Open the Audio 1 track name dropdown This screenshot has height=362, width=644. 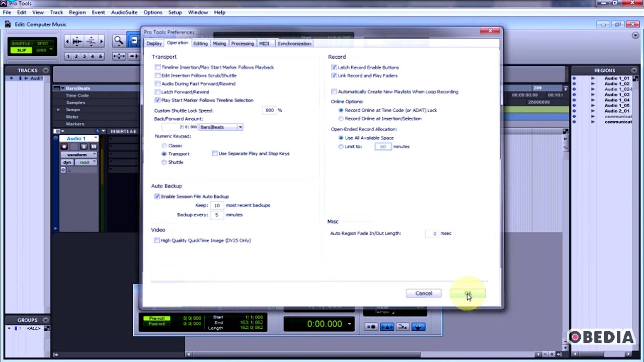pos(96,138)
